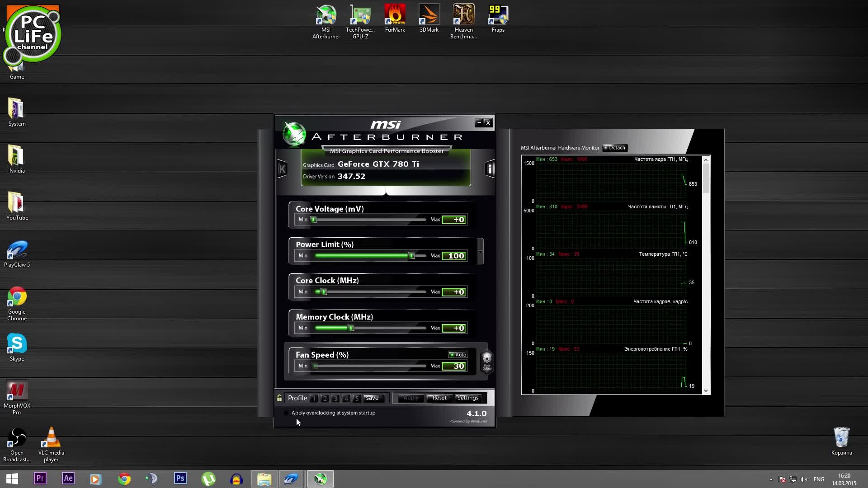Screen dimensions: 868x488
Task: Click the Reset button
Action: [439, 398]
